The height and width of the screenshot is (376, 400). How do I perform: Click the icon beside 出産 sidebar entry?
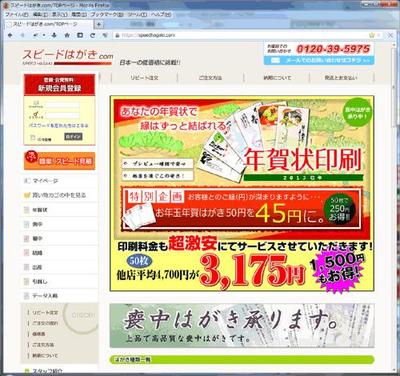click(x=27, y=267)
